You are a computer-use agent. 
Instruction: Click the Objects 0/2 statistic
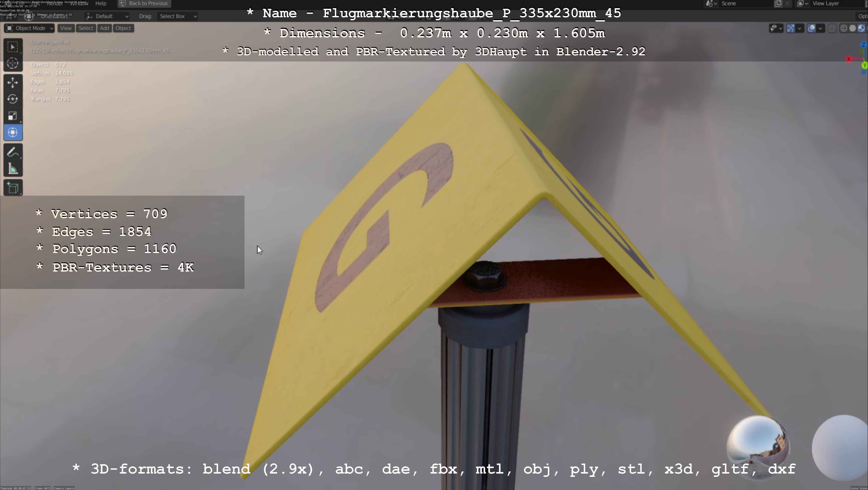(x=48, y=65)
